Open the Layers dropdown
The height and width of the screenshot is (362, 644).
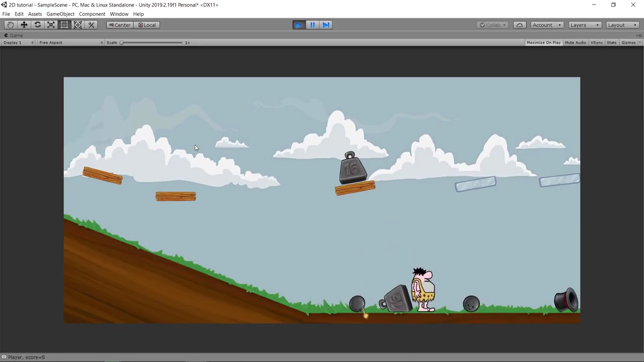coord(585,25)
